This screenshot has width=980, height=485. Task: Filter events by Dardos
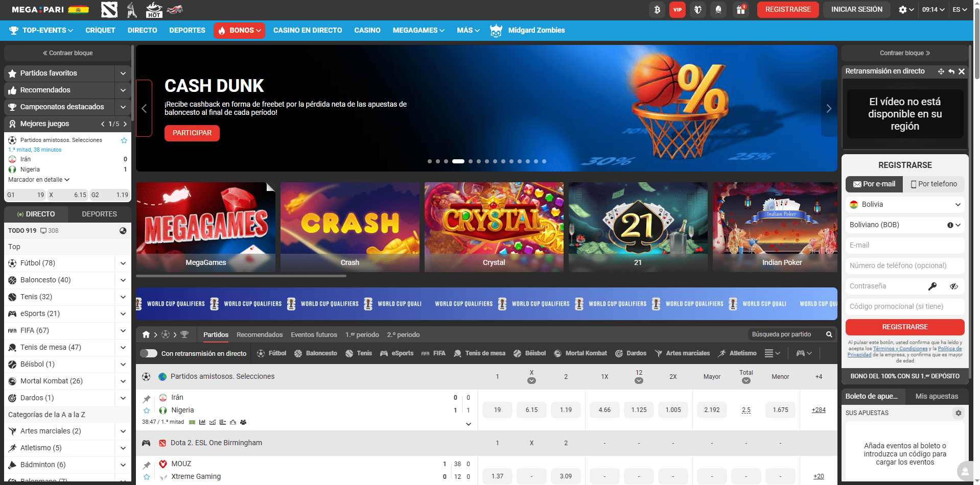(x=631, y=353)
